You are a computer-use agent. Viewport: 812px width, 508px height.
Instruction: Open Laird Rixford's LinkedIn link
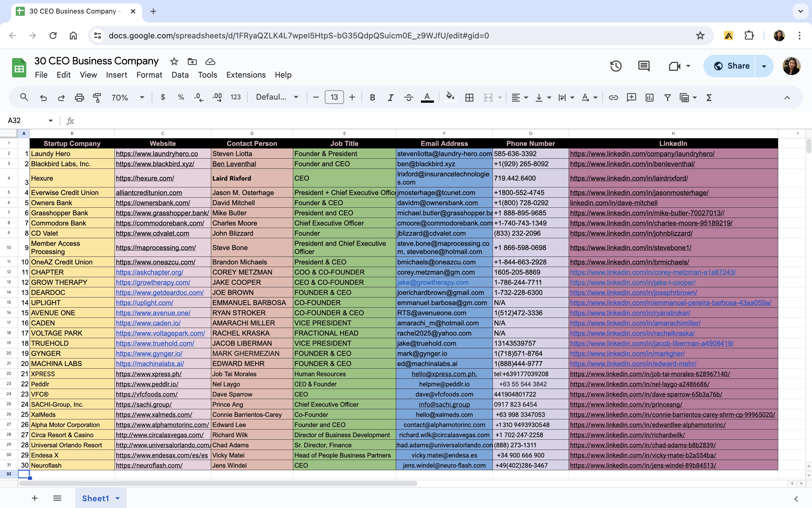pos(629,178)
